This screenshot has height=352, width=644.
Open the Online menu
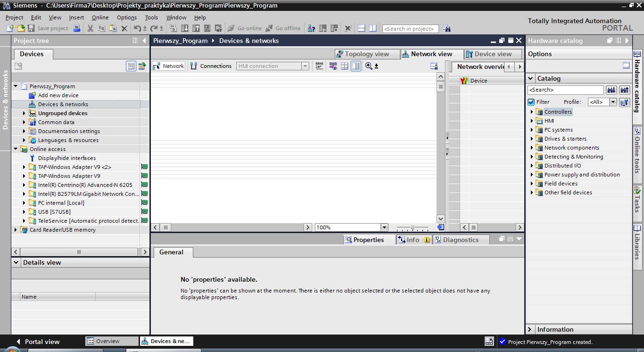coord(100,17)
